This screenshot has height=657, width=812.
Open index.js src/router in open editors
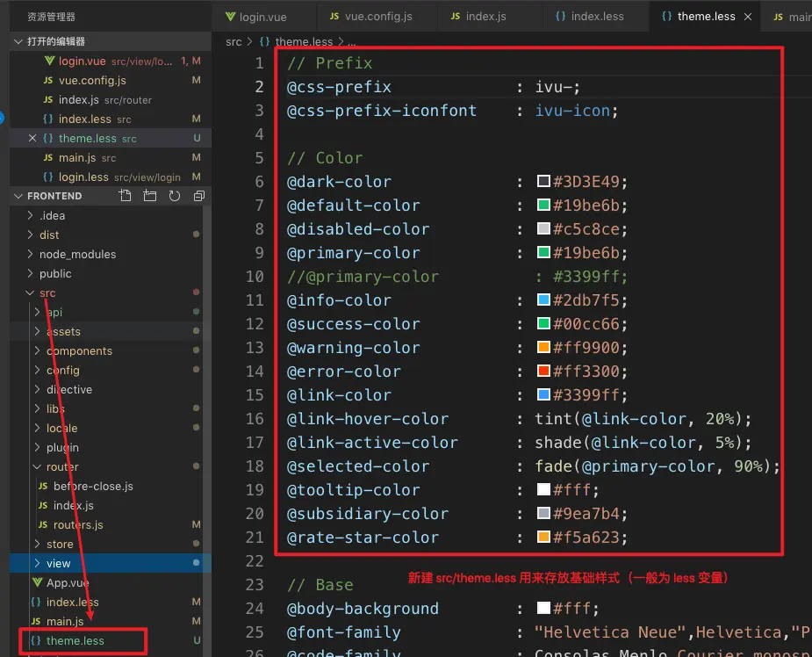click(111, 99)
